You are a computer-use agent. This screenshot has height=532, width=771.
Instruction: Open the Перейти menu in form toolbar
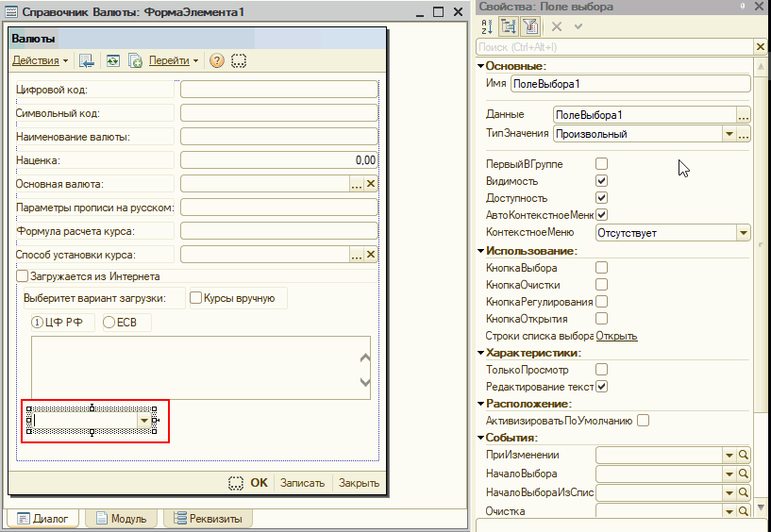click(173, 60)
